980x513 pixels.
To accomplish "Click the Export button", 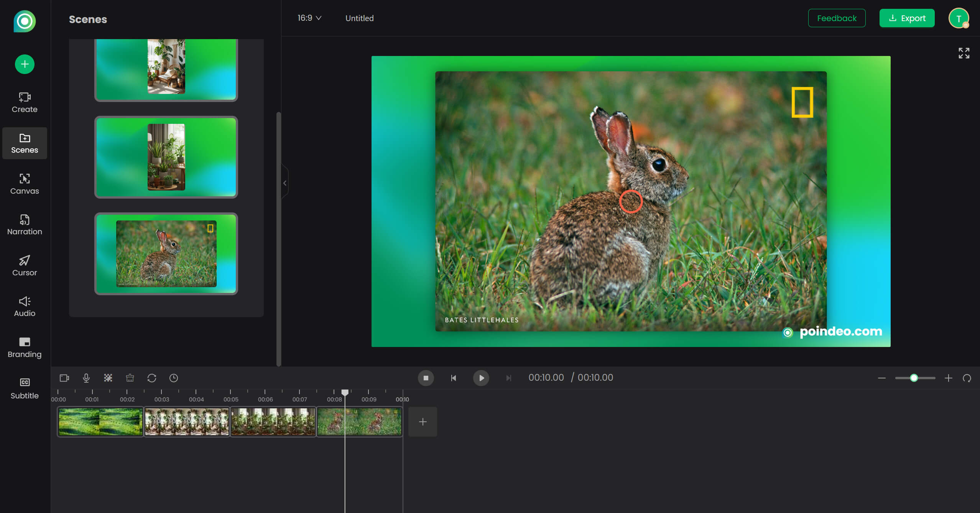I will (x=907, y=18).
